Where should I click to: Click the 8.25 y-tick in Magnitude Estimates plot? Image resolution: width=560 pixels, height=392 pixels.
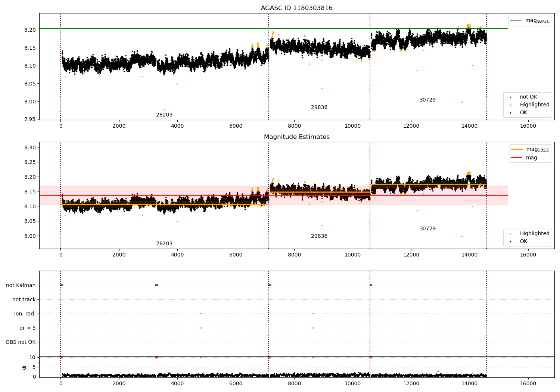pos(29,162)
